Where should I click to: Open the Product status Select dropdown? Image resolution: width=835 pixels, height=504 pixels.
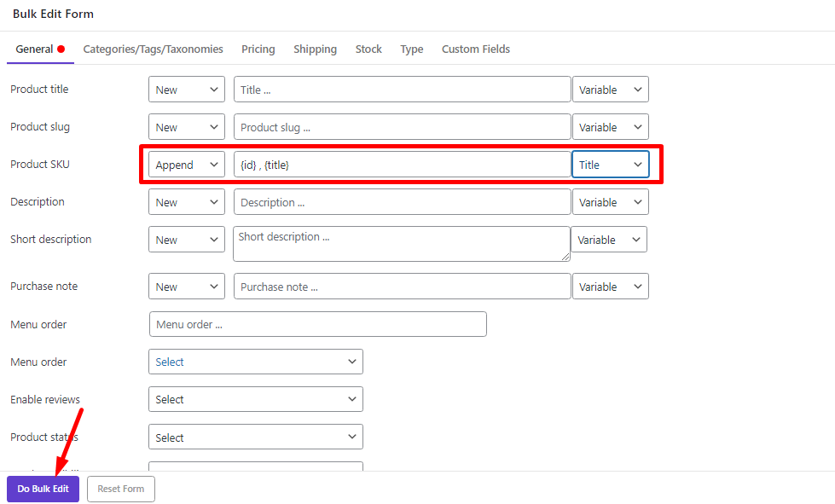[x=256, y=437]
